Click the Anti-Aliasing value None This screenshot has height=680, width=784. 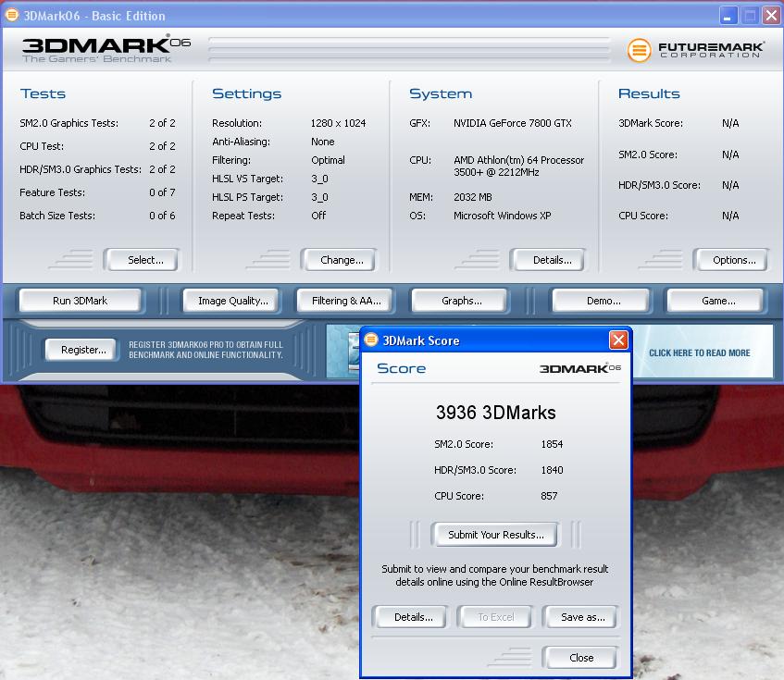click(x=322, y=142)
